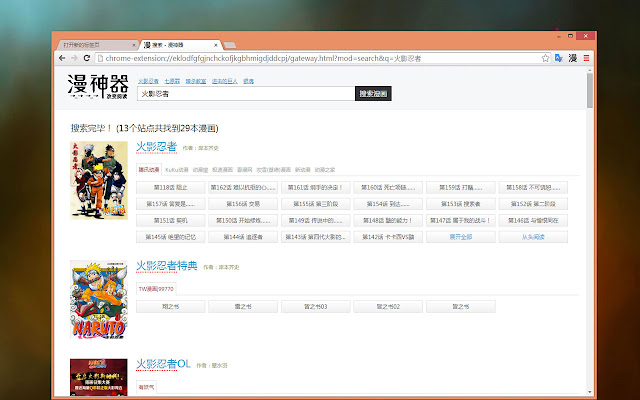Expand all chapters with 展开全部
This screenshot has width=640, height=400.
pos(461,237)
